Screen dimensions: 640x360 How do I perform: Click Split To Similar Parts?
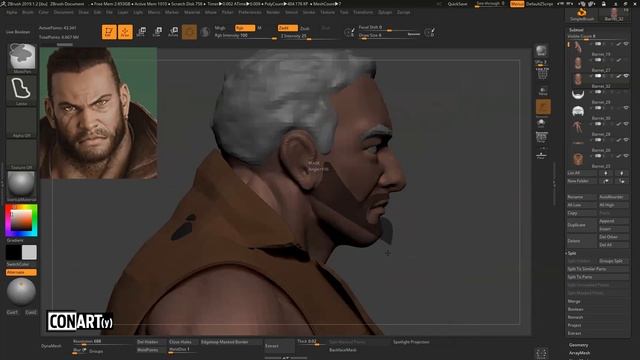598,269
